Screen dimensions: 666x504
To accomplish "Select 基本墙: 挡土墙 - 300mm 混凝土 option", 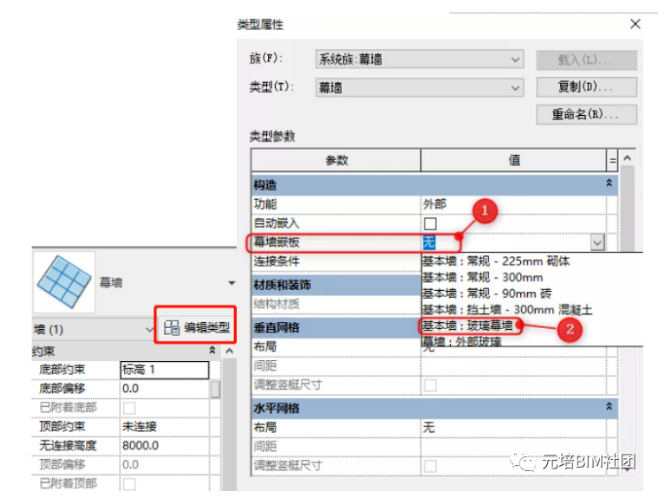I will 507,310.
